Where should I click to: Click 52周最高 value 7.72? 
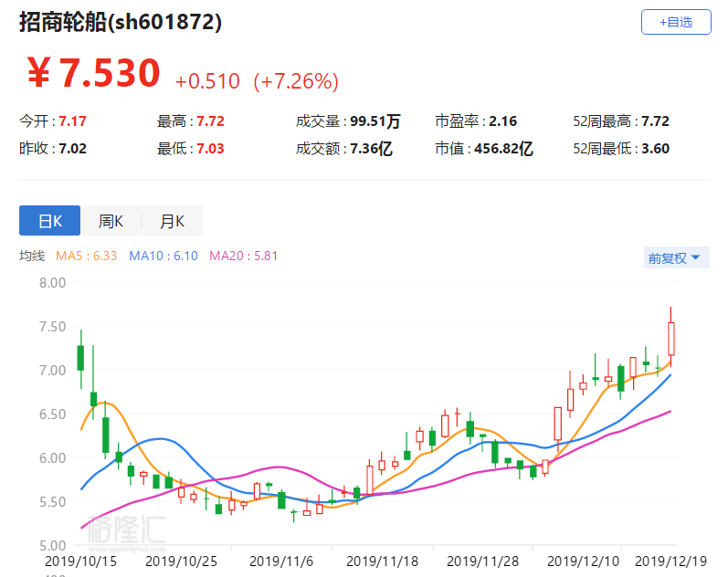tap(655, 121)
